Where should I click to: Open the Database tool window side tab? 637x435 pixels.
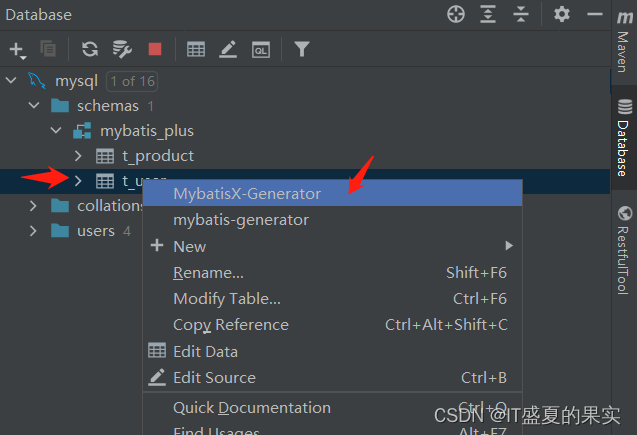(624, 137)
